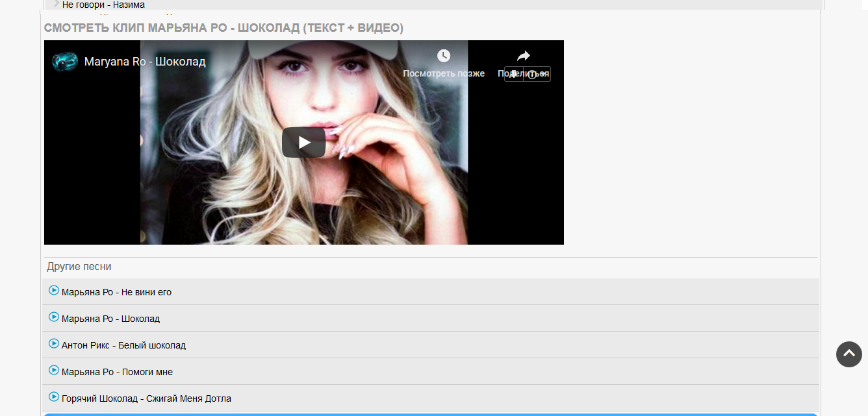Open Не говори - Назима link
The width and height of the screenshot is (868, 416).
103,5
